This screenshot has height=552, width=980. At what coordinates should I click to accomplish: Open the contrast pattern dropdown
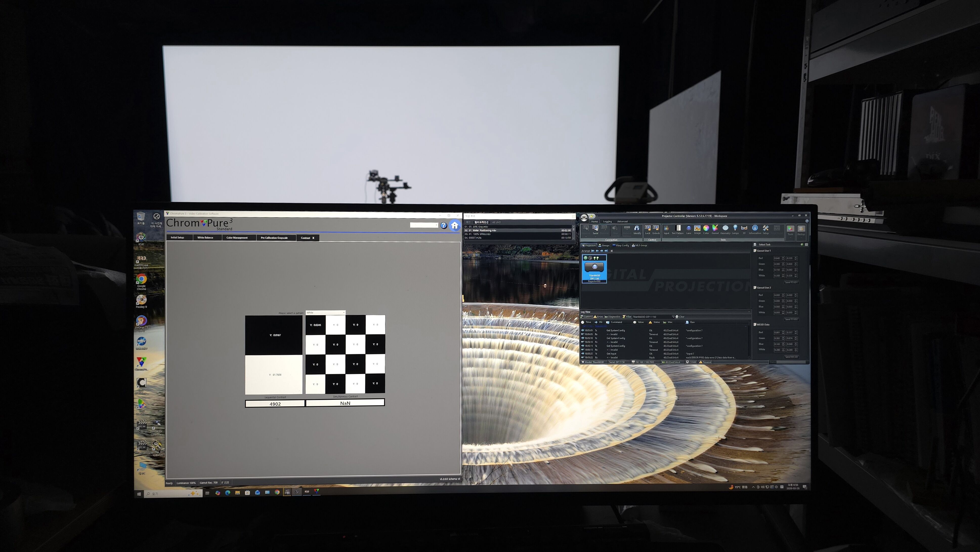326,312
